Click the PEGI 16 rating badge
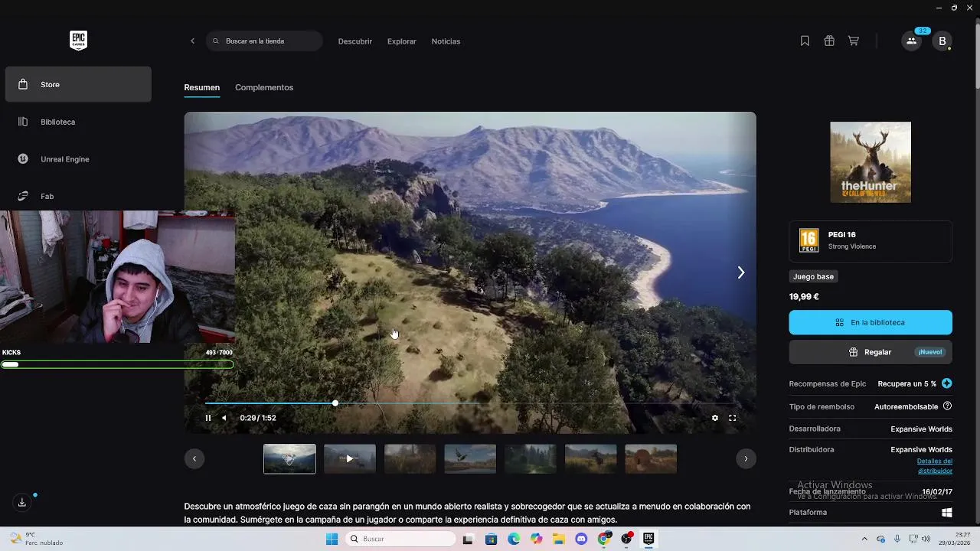Viewport: 980px width, 551px height. click(809, 240)
